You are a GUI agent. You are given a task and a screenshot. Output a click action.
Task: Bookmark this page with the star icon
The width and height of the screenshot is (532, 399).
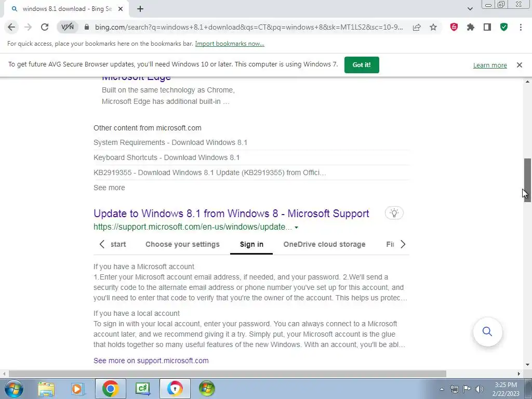coord(433,27)
